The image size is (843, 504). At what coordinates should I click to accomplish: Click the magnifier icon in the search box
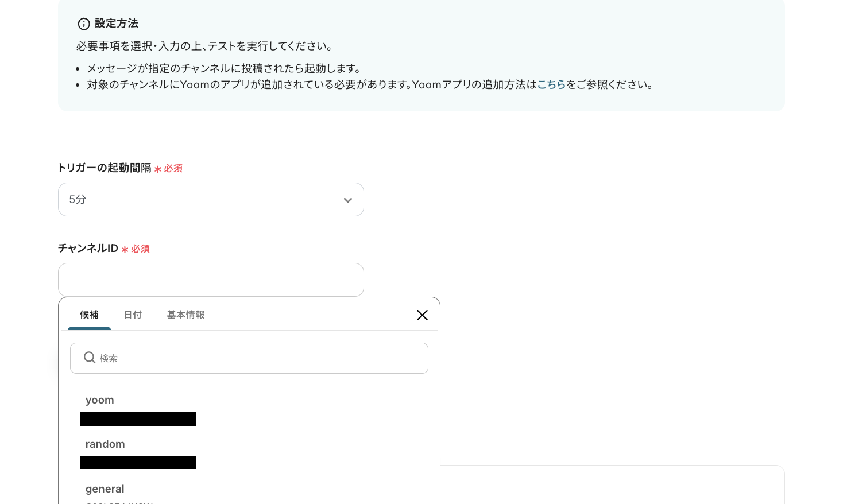pyautogui.click(x=90, y=358)
